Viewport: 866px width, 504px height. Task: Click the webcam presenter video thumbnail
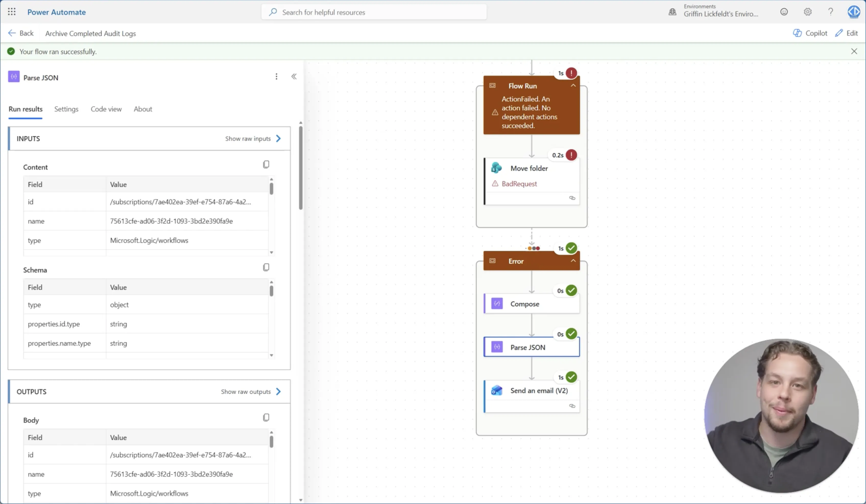781,415
